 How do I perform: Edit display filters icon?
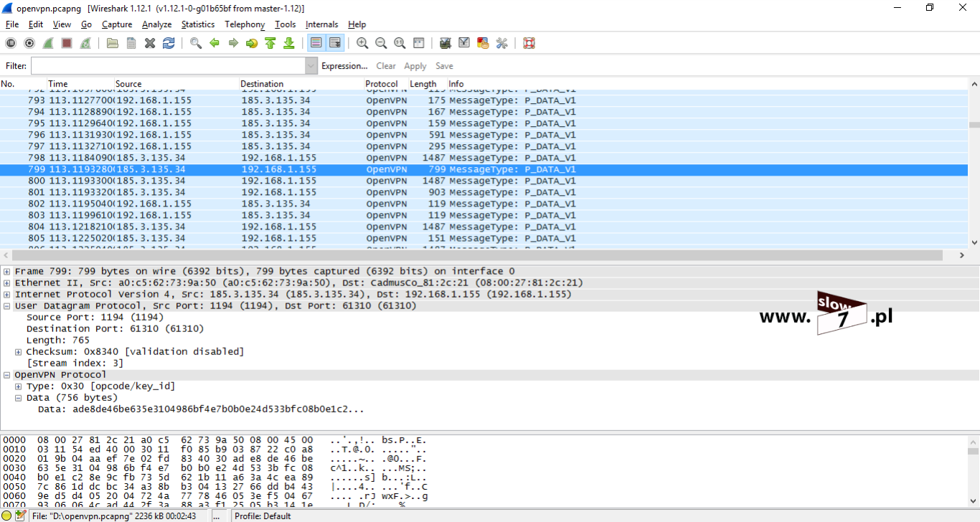pyautogui.click(x=464, y=43)
